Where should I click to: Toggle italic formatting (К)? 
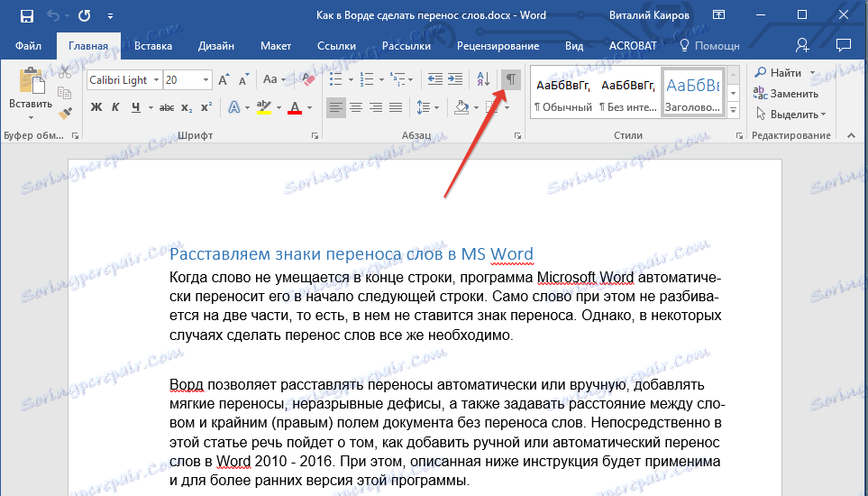pos(115,107)
